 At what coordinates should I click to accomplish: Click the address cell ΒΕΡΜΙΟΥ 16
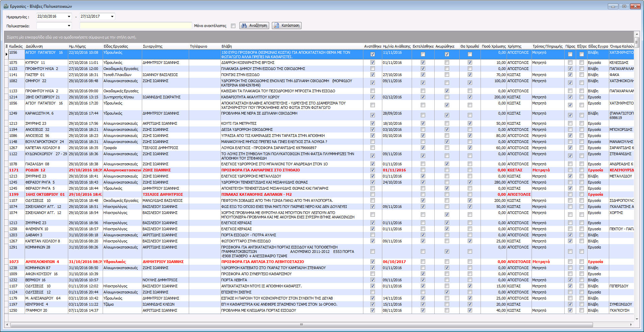point(35,280)
